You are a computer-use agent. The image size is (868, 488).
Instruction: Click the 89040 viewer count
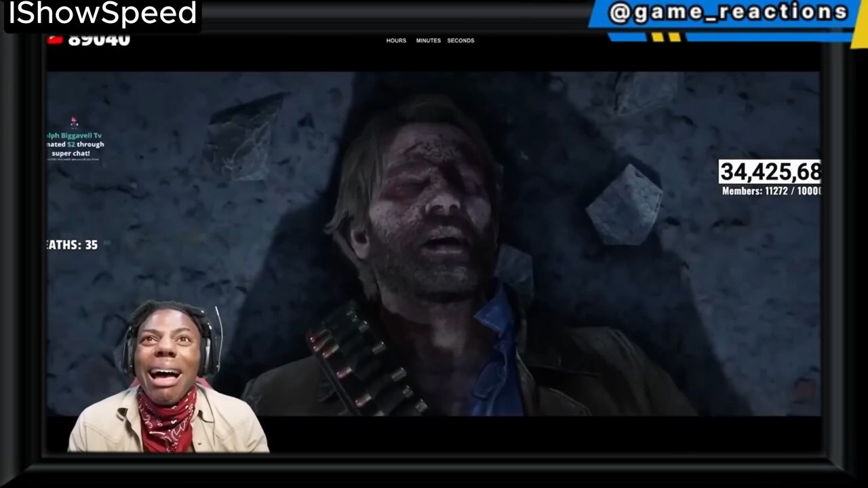[x=99, y=39]
